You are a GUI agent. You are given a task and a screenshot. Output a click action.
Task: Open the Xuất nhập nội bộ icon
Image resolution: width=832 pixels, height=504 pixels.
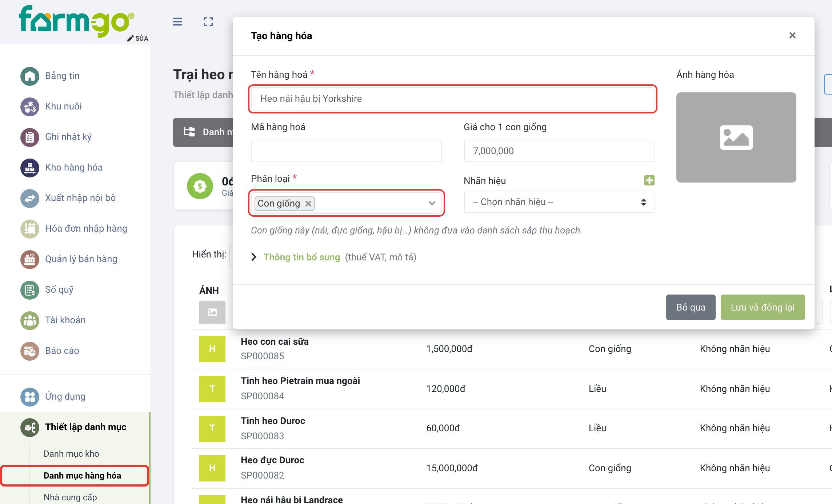coord(30,198)
